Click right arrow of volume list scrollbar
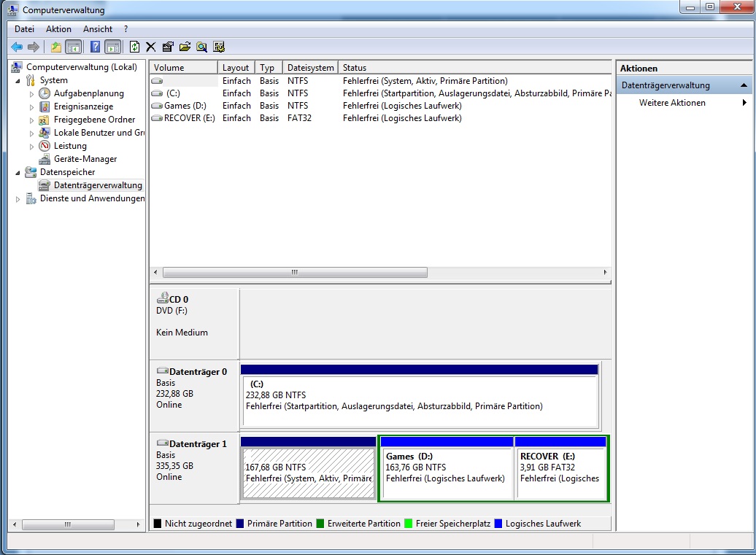 click(605, 272)
